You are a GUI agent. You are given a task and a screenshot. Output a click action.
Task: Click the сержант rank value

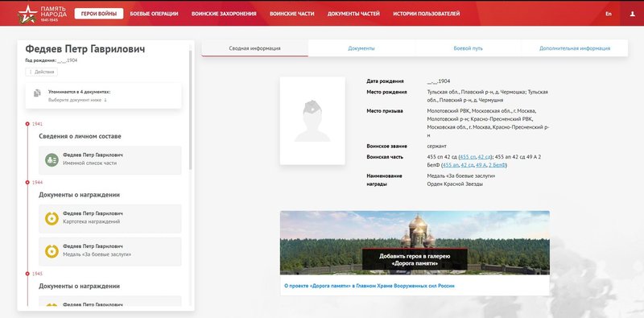click(436, 147)
